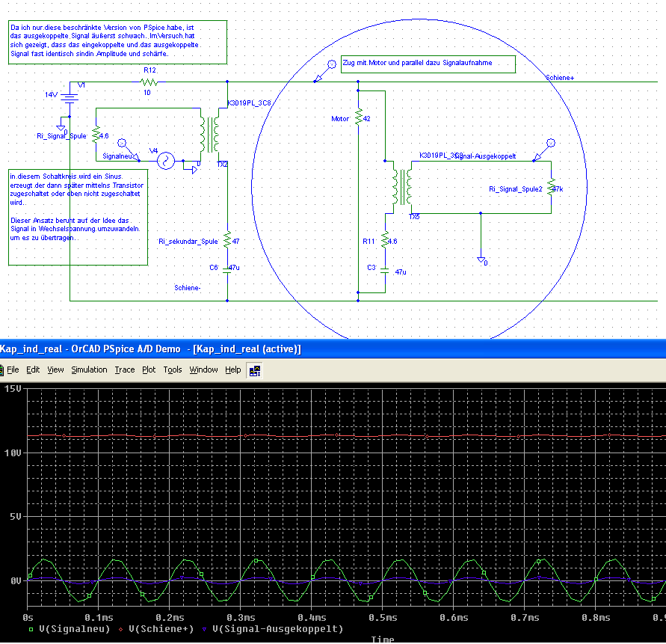Select the 14V voltage source V1
The image size is (666, 644).
(70, 99)
